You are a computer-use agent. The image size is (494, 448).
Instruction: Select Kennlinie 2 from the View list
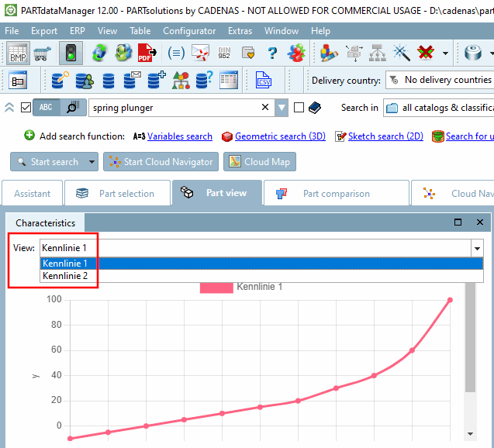pyautogui.click(x=261, y=276)
